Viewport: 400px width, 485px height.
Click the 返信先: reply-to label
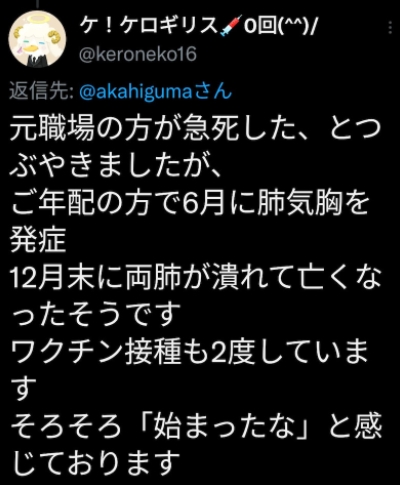tap(42, 91)
